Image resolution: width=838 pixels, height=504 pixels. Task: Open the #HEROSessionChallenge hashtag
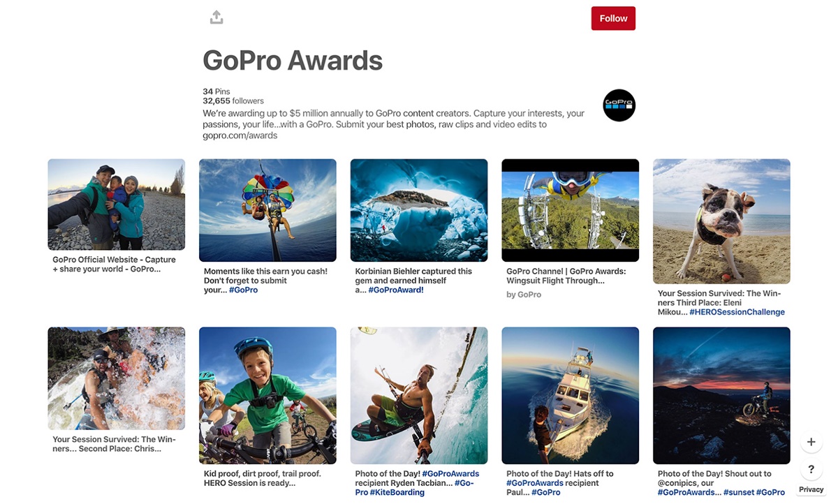point(737,312)
